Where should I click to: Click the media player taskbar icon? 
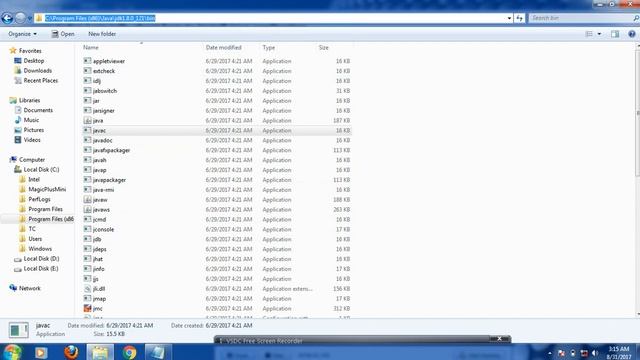click(41, 352)
